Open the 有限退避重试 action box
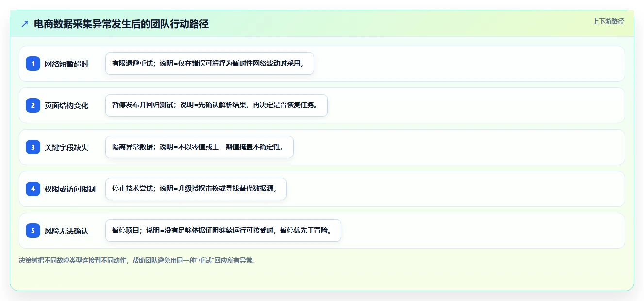The height and width of the screenshot is (301, 644). (x=210, y=64)
